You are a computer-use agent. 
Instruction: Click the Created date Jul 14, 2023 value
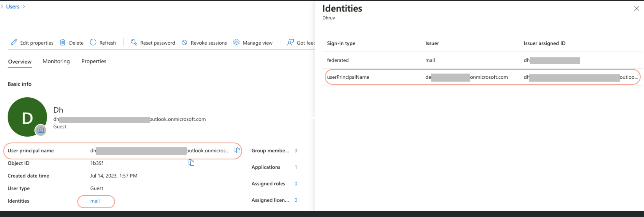point(114,176)
